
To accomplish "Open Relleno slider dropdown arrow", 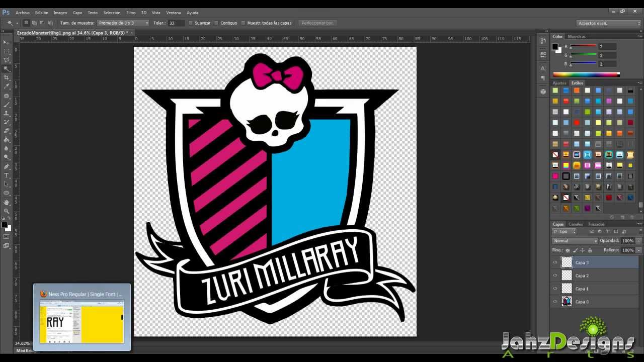I will (x=638, y=250).
